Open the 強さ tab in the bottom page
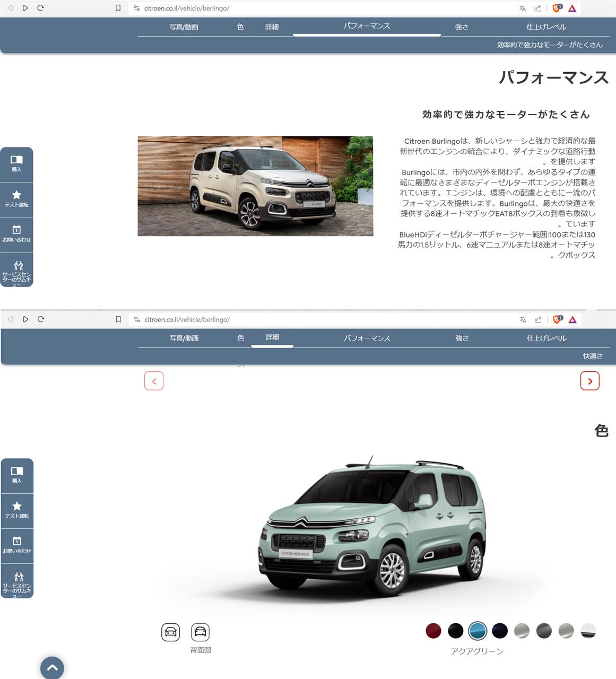Viewport: 616px width, 679px height. tap(462, 338)
